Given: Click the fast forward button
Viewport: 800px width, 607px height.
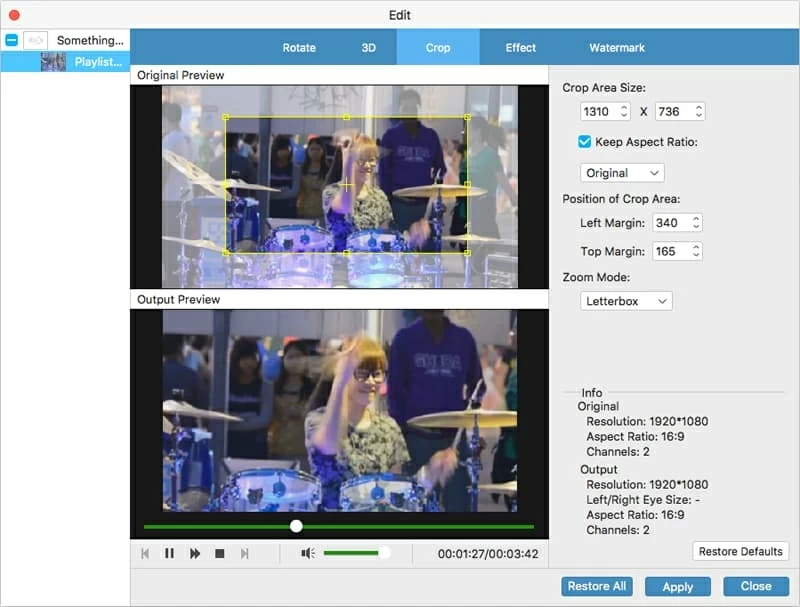Looking at the screenshot, I should [x=194, y=553].
